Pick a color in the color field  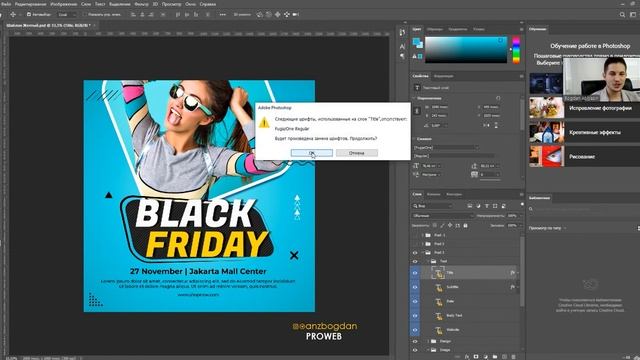click(466, 50)
